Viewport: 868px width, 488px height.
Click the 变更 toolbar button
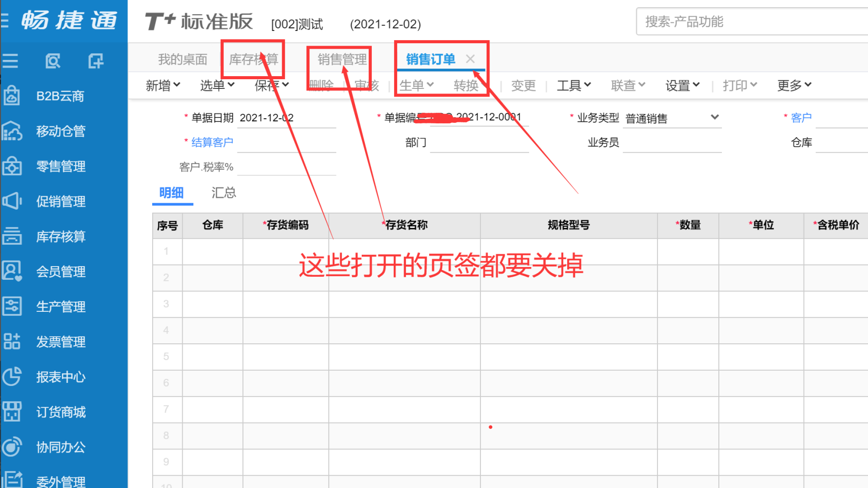[x=524, y=85]
